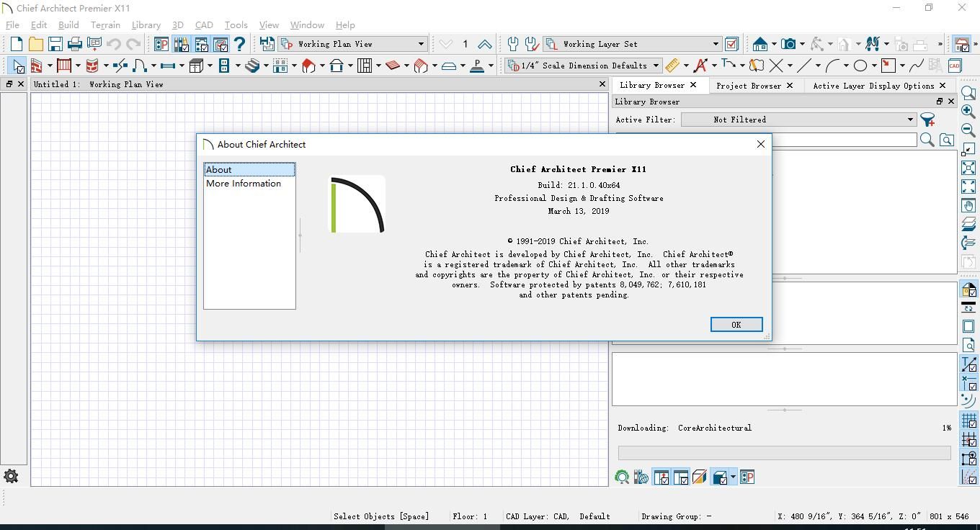Click the Zoom In magnifier in right toolbar
This screenshot has width=980, height=530.
tap(968, 112)
